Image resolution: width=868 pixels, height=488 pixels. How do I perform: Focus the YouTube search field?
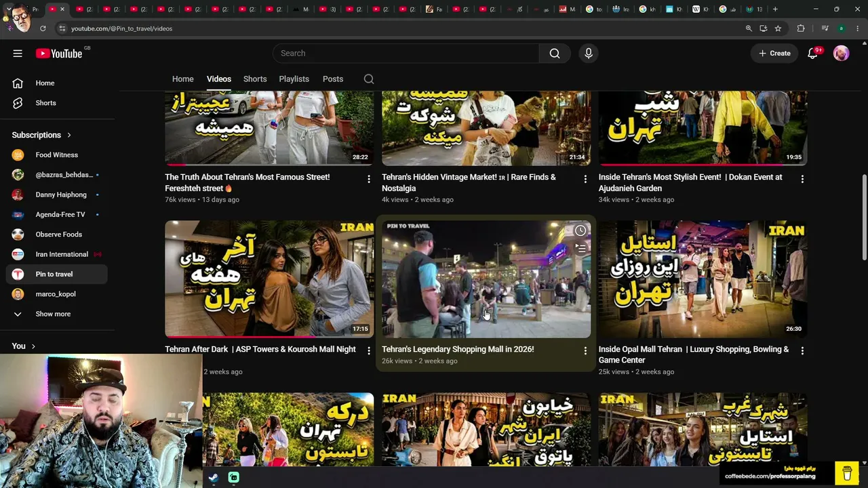point(406,54)
